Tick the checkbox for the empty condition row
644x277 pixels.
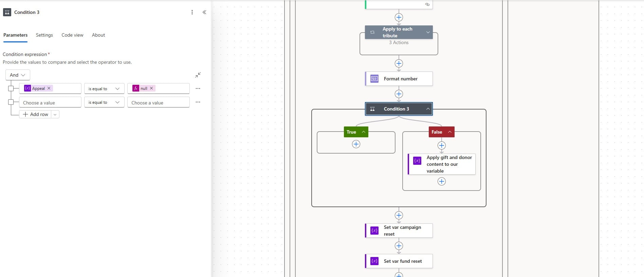click(11, 102)
